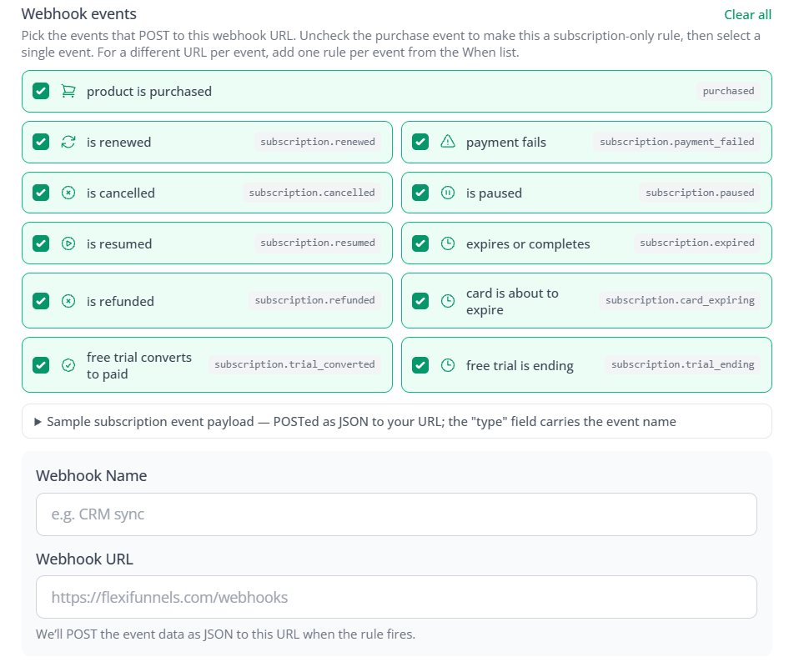Image resolution: width=794 pixels, height=672 pixels.
Task: Uncheck the product is purchased checkbox
Action: 41,91
